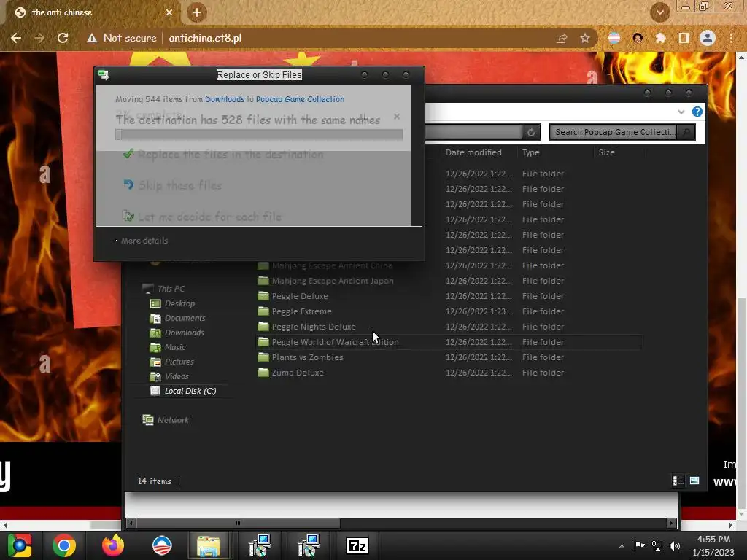Viewport: 747px width, 560px height.
Task: Open File Explorer from the taskbar
Action: click(x=209, y=545)
